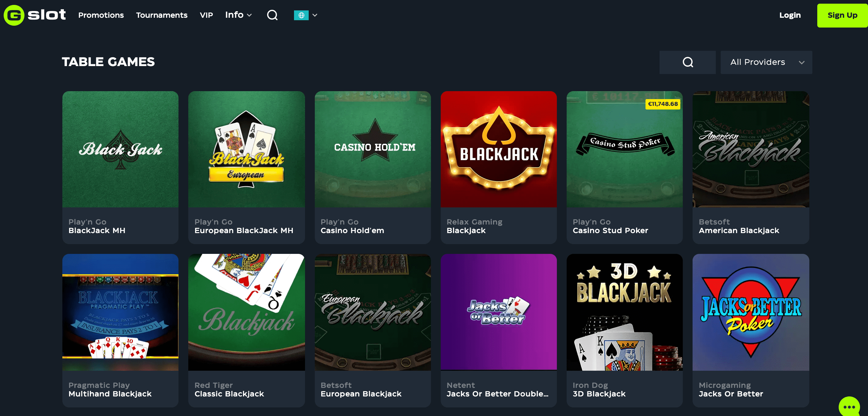The width and height of the screenshot is (868, 416).
Task: Open Relax Gaming Blackjack thumbnail
Action: point(499,149)
